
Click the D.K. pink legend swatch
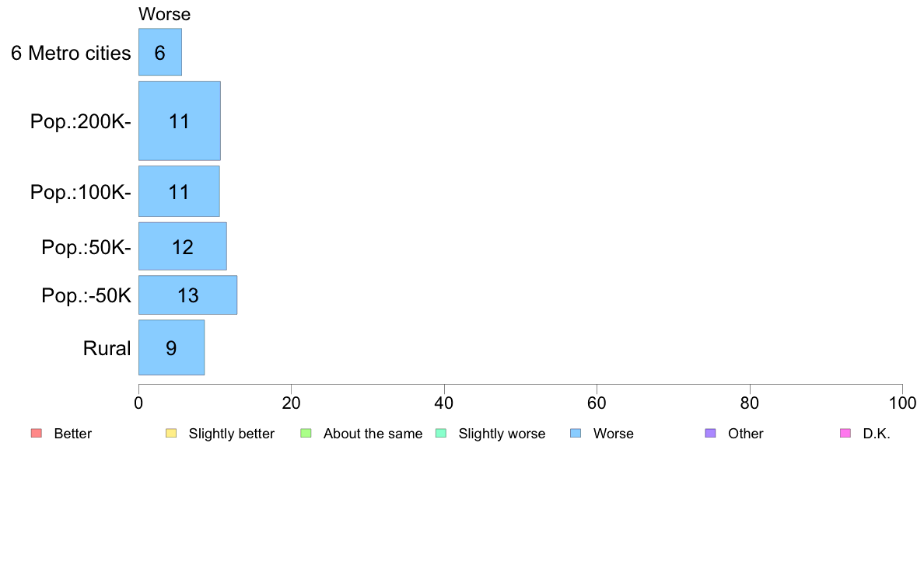click(x=845, y=434)
